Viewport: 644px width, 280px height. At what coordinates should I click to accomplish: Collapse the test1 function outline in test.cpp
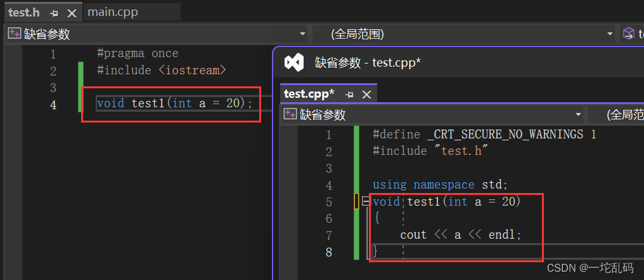coord(365,201)
